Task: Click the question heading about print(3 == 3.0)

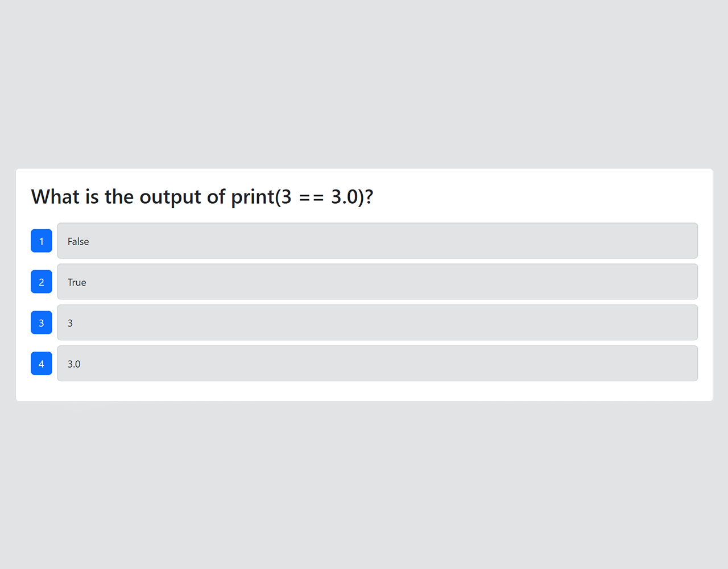Action: tap(202, 197)
